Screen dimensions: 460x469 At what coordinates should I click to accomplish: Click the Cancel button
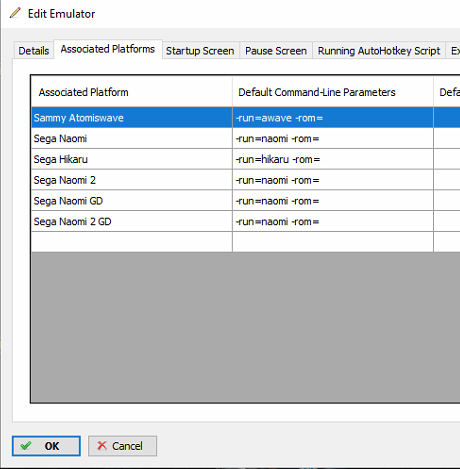122,446
